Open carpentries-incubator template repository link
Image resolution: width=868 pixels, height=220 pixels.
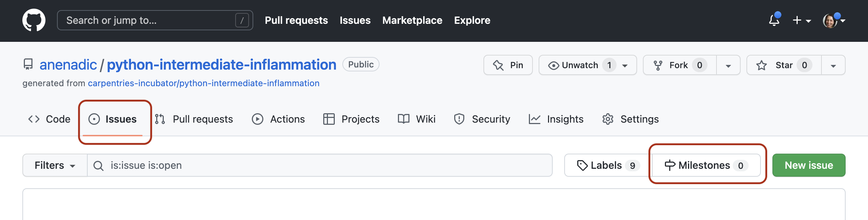(203, 83)
